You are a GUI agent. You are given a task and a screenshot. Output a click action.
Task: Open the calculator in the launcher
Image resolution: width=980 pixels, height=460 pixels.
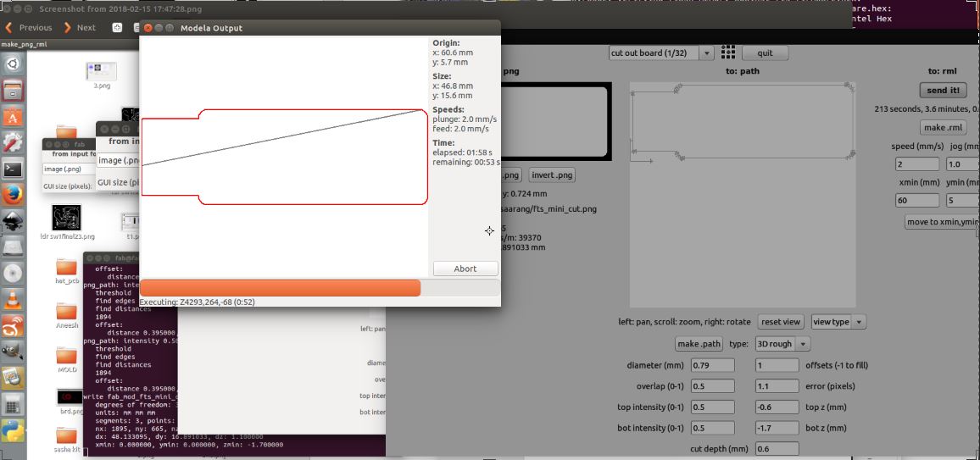click(13, 404)
